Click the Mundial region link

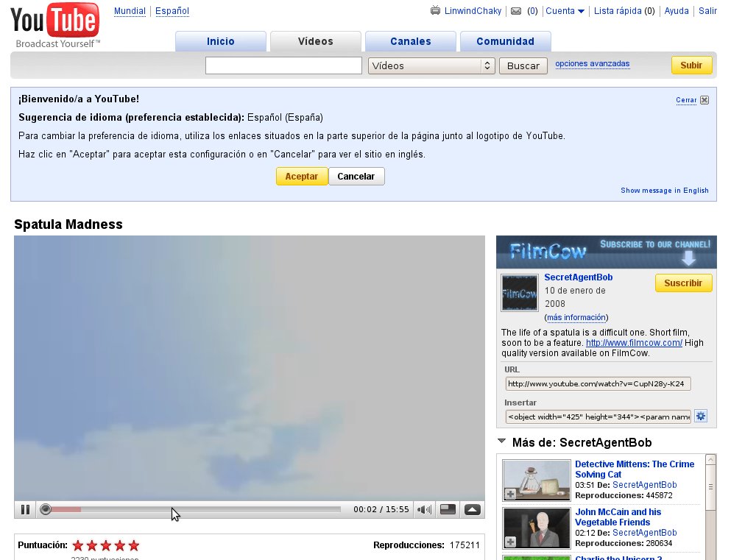pyautogui.click(x=130, y=11)
